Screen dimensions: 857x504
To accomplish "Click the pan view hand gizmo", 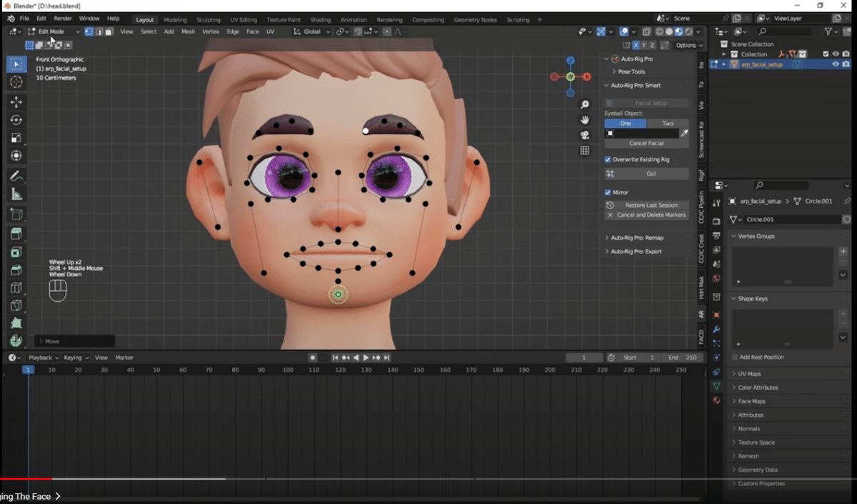I will point(585,120).
